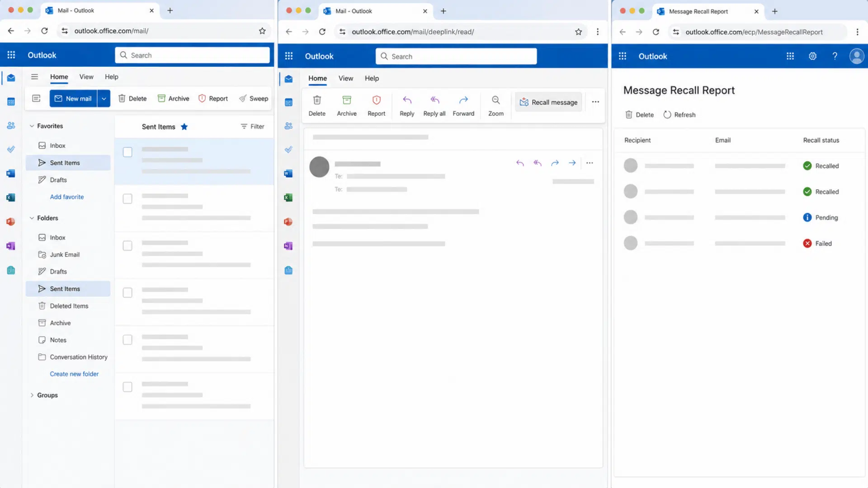Click the address bar in Recall Report window

click(x=757, y=32)
